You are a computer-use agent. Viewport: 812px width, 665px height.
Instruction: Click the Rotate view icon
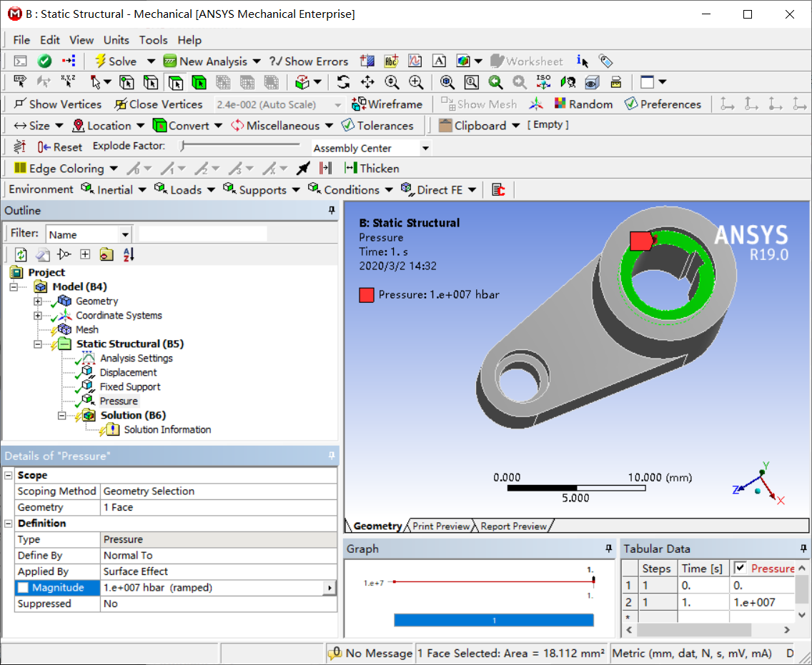coord(343,82)
